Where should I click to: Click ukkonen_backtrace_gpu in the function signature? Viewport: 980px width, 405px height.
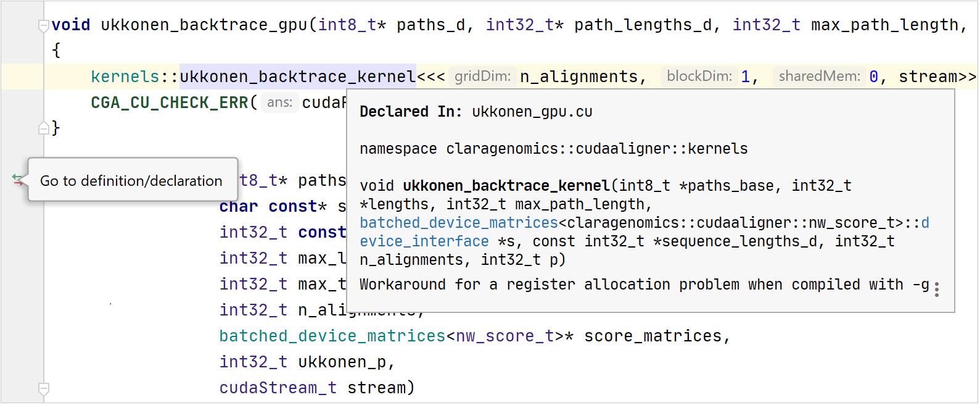pyautogui.click(x=204, y=25)
